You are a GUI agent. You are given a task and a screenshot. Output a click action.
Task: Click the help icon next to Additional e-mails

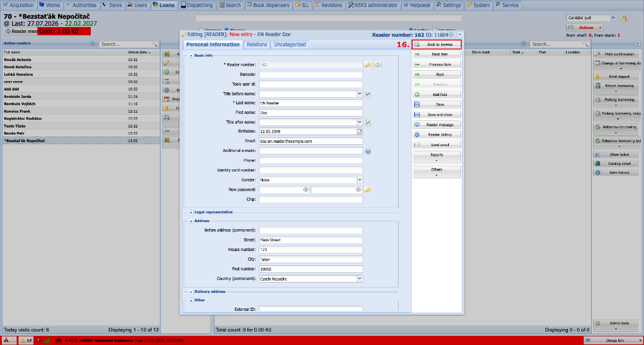click(368, 151)
